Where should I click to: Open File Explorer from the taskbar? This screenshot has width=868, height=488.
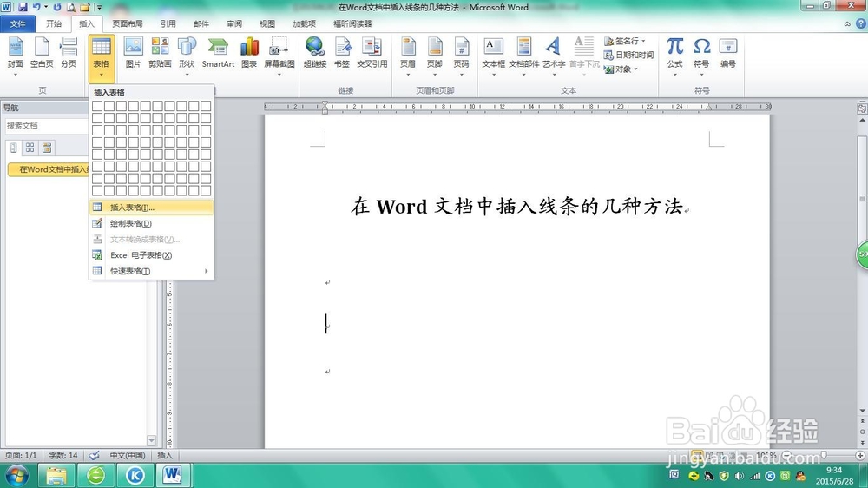[56, 475]
